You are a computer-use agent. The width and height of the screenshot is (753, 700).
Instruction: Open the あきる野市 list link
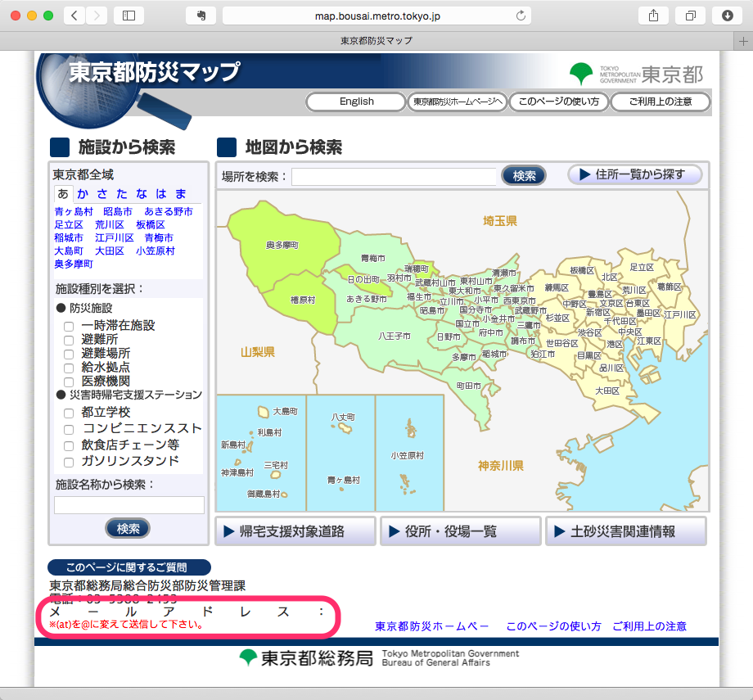(169, 211)
